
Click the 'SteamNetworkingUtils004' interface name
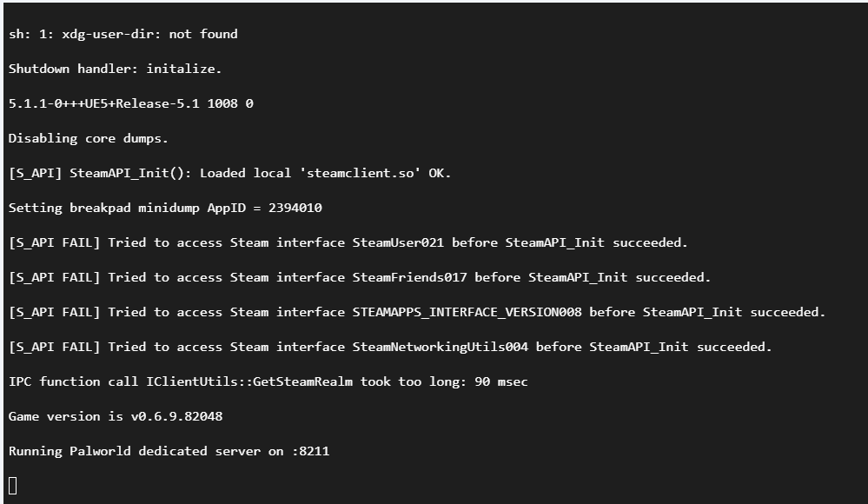440,347
